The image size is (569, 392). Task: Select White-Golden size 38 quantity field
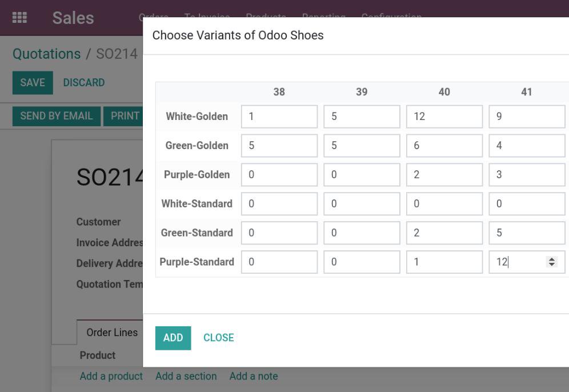[x=279, y=117]
